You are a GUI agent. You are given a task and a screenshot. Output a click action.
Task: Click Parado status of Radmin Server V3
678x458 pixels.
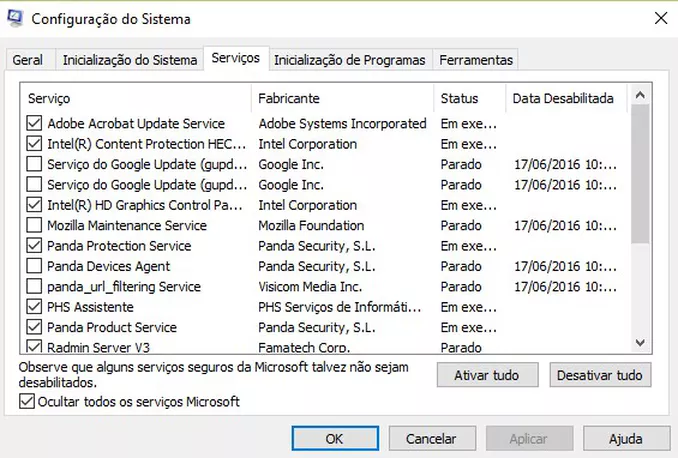tap(461, 347)
